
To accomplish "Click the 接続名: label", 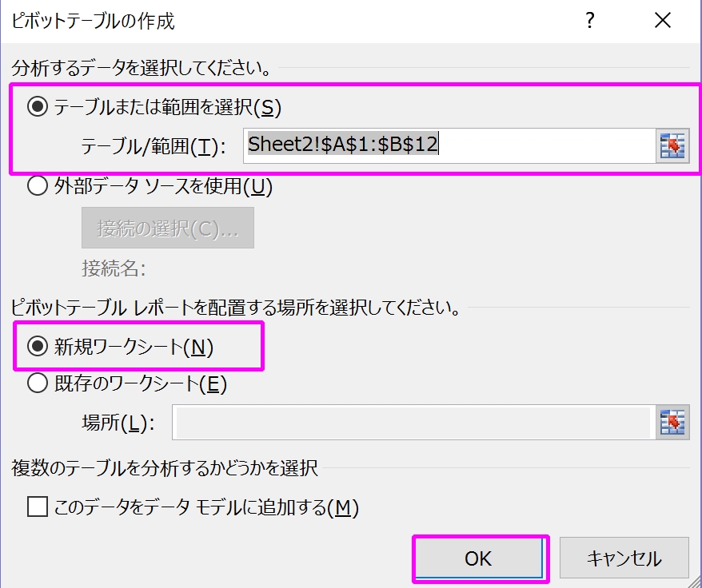I will click(x=113, y=268).
